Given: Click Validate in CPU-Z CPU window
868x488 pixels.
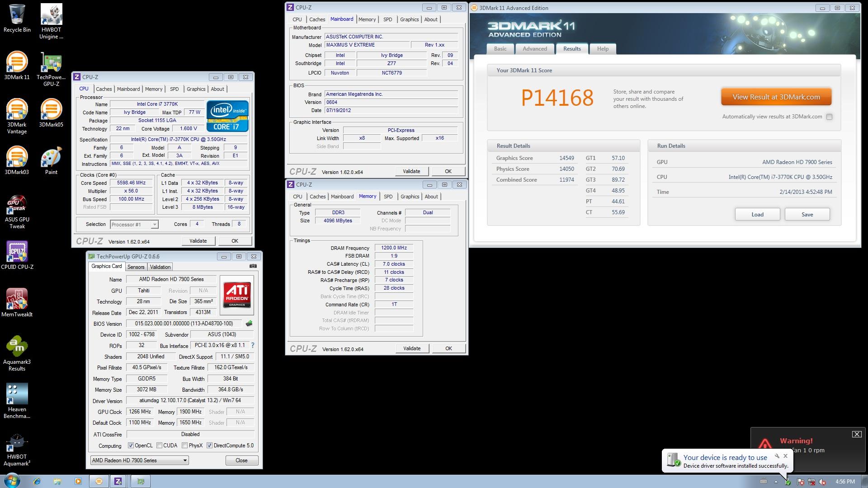Looking at the screenshot, I should [198, 241].
